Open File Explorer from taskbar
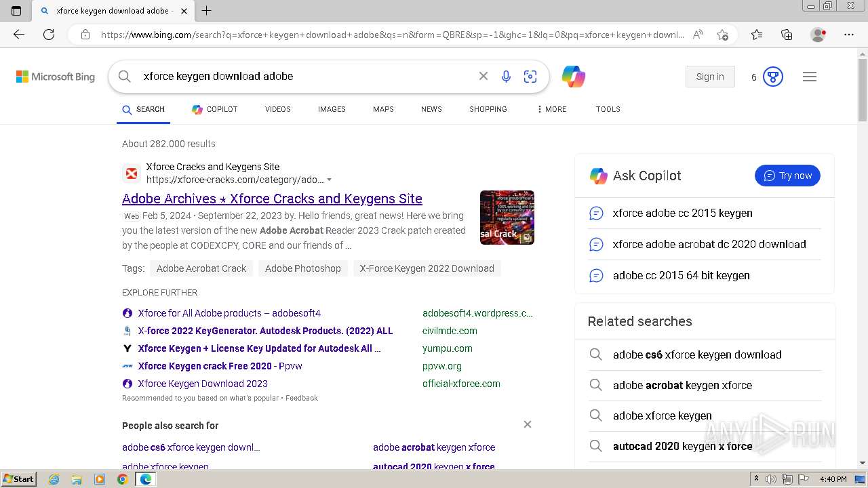This screenshot has height=488, width=868. (x=77, y=479)
